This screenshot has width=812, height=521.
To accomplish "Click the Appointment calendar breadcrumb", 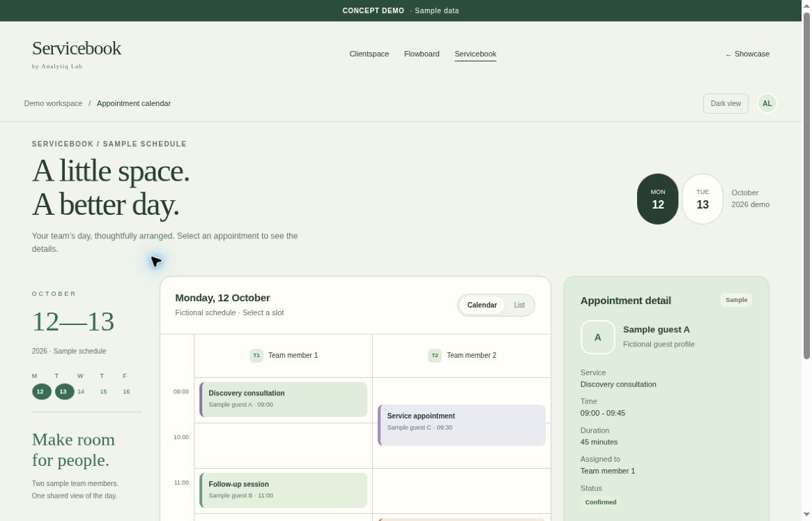I will click(134, 103).
